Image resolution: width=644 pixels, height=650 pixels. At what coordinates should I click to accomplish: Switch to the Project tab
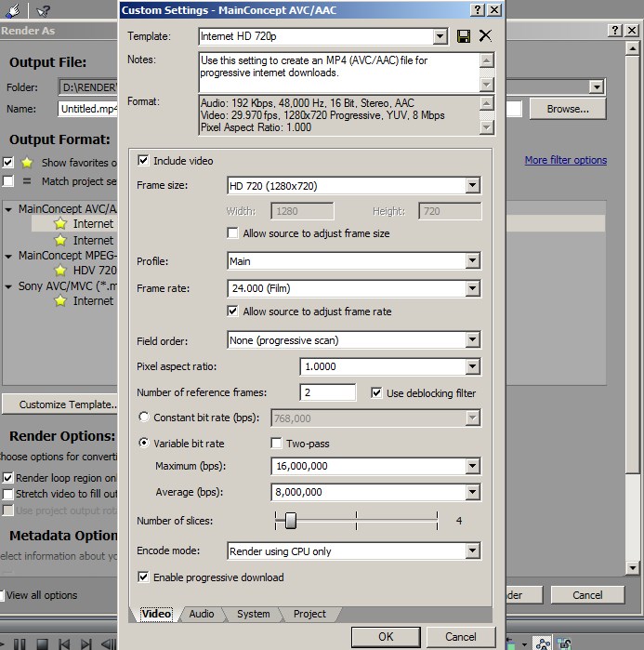[309, 614]
